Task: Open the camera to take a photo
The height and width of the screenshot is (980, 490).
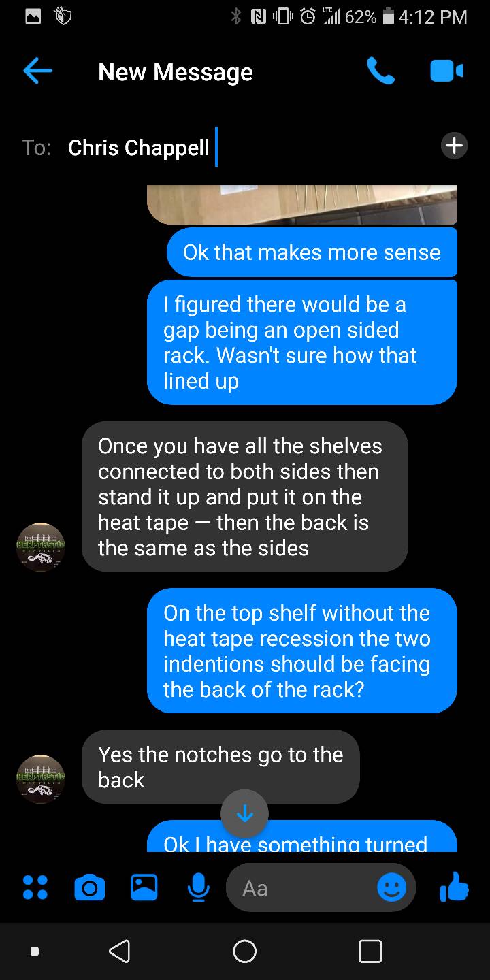Action: tap(89, 887)
